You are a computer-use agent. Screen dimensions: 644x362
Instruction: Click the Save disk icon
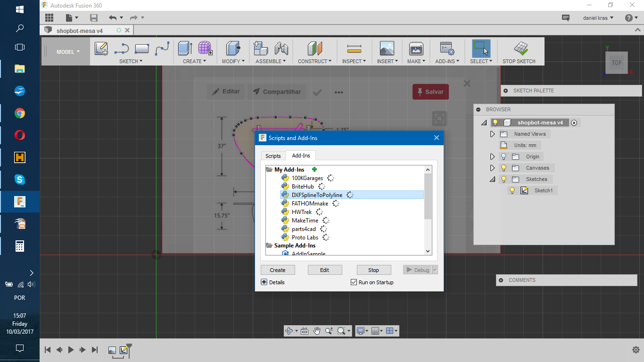coord(94,18)
